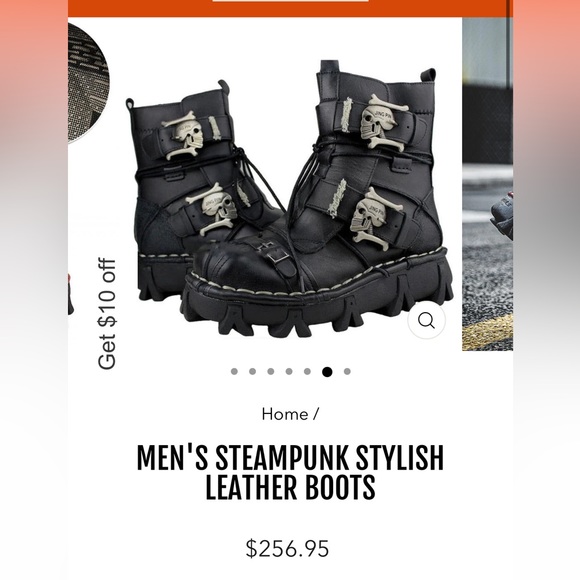580x580 pixels.
Task: Click the round textured thumbnail at the left edge
Action: tap(88, 83)
